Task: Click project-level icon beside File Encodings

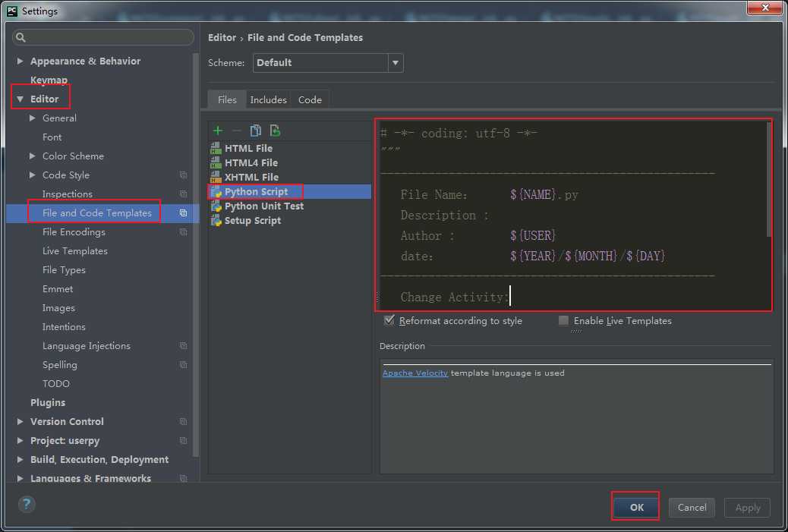Action: point(184,232)
